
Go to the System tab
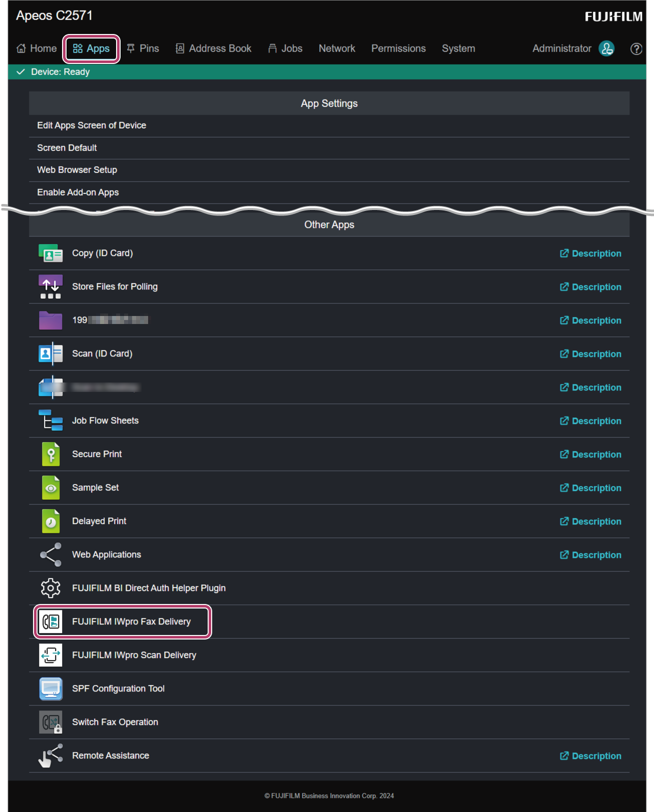pyautogui.click(x=458, y=48)
